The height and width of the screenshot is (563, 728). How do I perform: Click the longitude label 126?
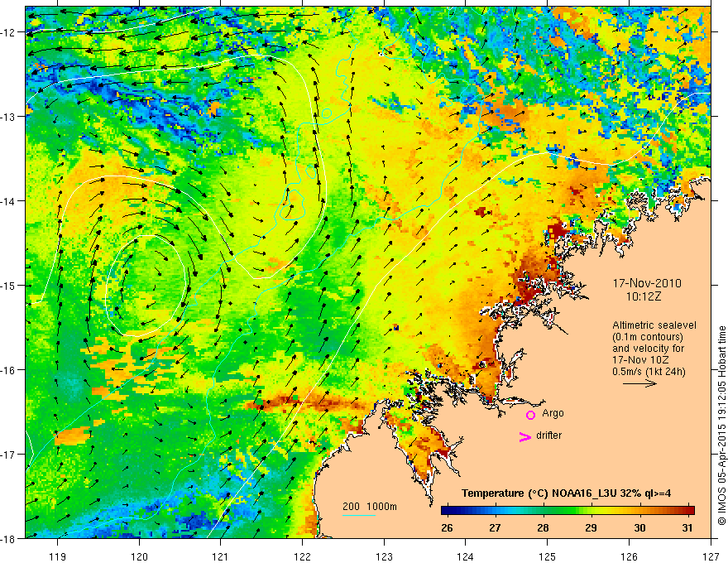pyautogui.click(x=629, y=556)
